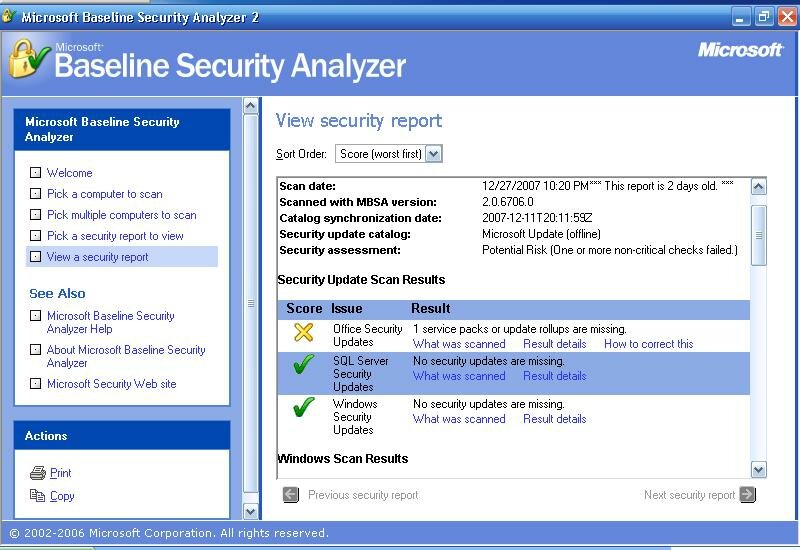
Task: Click Next security report text
Action: [x=689, y=495]
